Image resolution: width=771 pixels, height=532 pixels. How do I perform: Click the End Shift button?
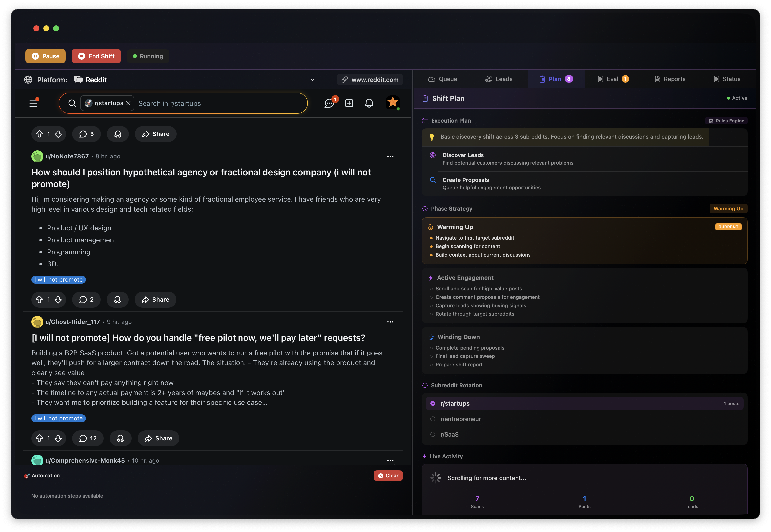point(96,56)
